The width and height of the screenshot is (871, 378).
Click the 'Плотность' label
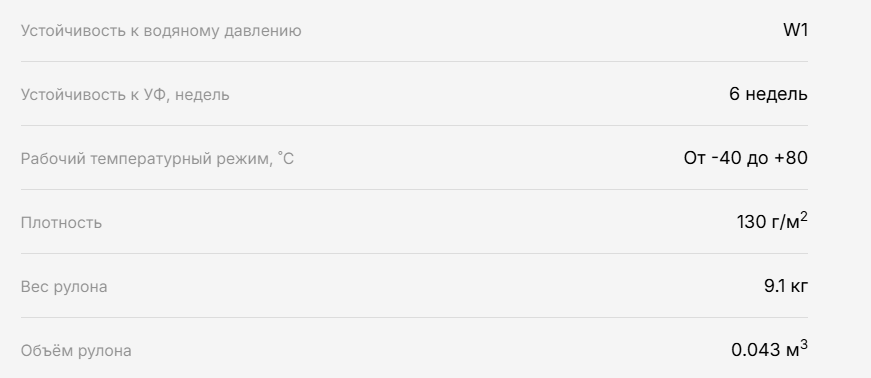[61, 223]
